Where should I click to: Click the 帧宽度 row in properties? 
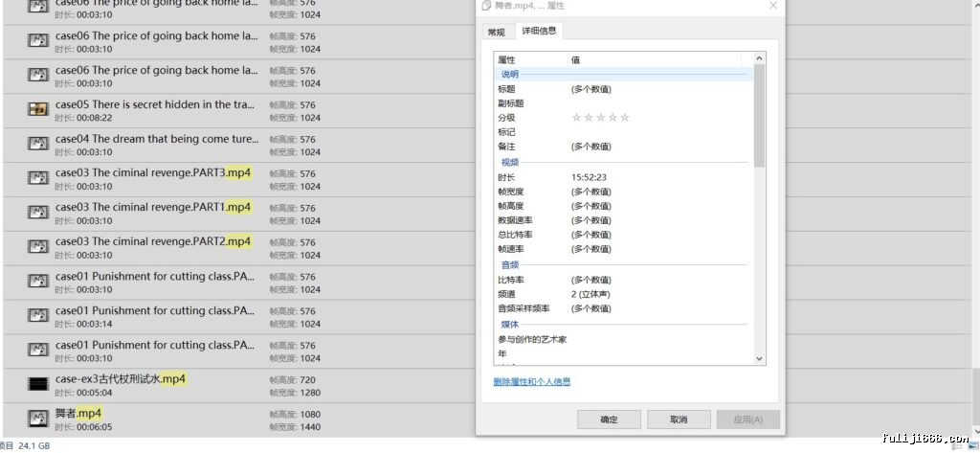coord(623,192)
